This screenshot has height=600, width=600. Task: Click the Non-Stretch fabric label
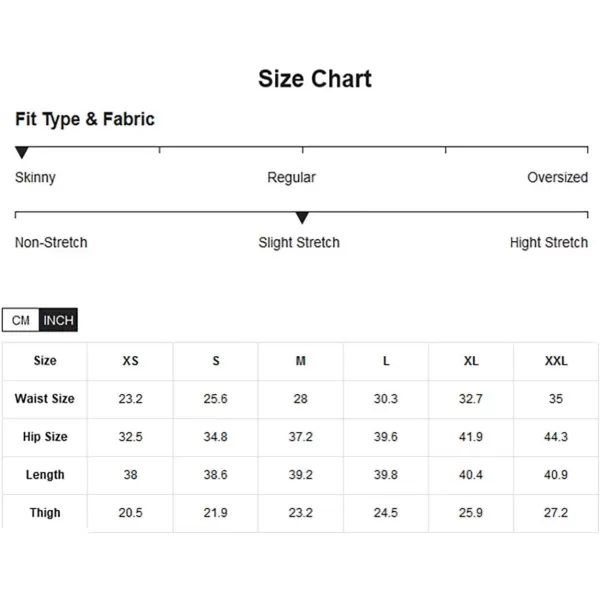[x=51, y=243]
